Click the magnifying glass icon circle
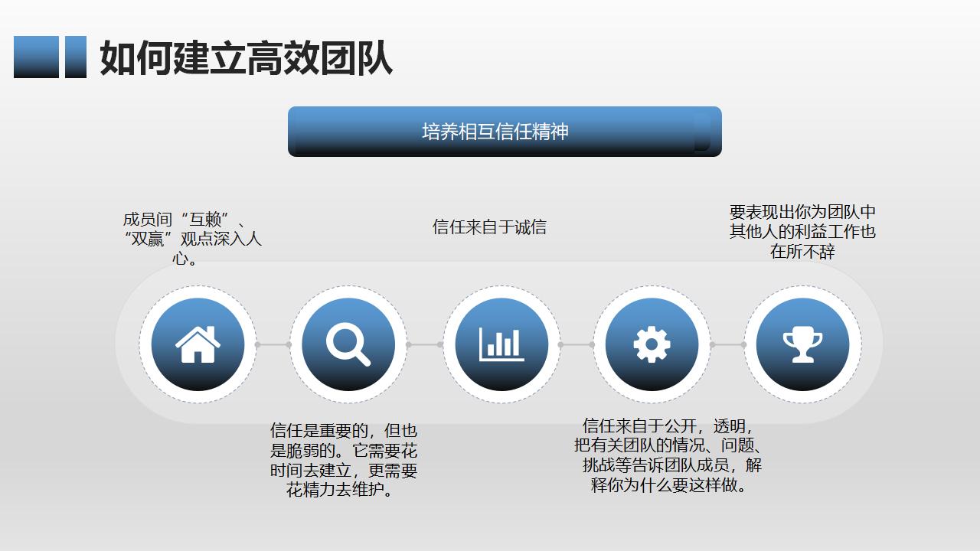Image resolution: width=980 pixels, height=551 pixels. click(348, 344)
